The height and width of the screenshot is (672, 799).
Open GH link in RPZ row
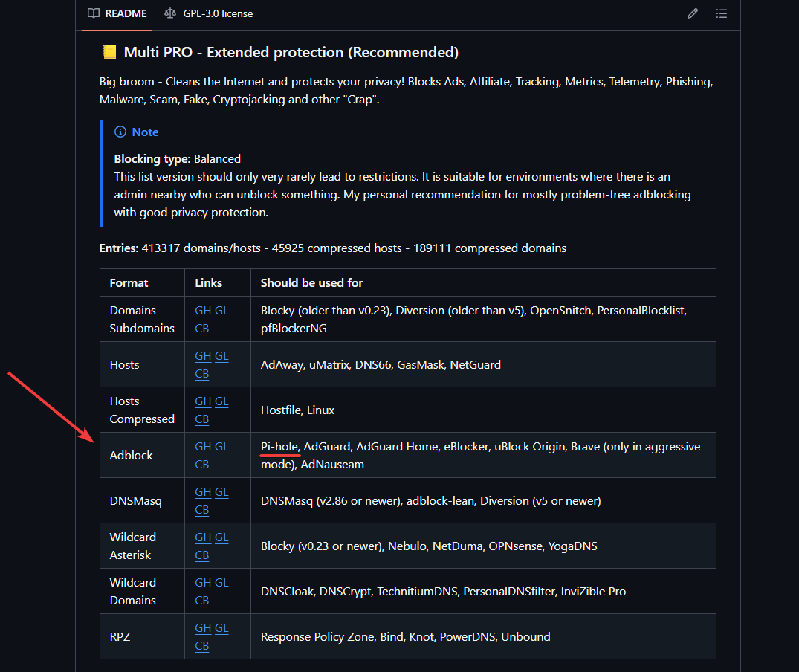[203, 628]
